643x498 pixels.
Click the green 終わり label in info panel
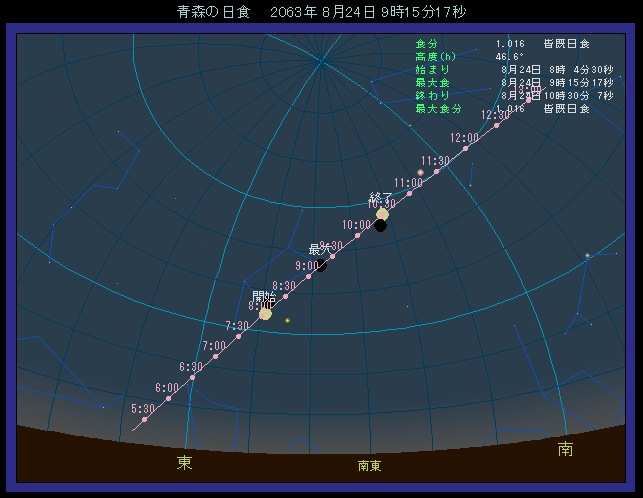point(433,95)
